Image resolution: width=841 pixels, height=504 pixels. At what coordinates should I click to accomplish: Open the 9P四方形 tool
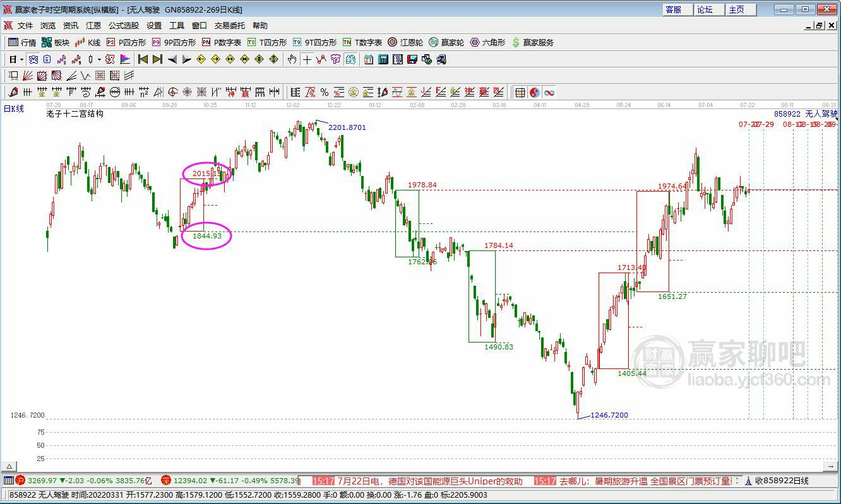[x=174, y=42]
